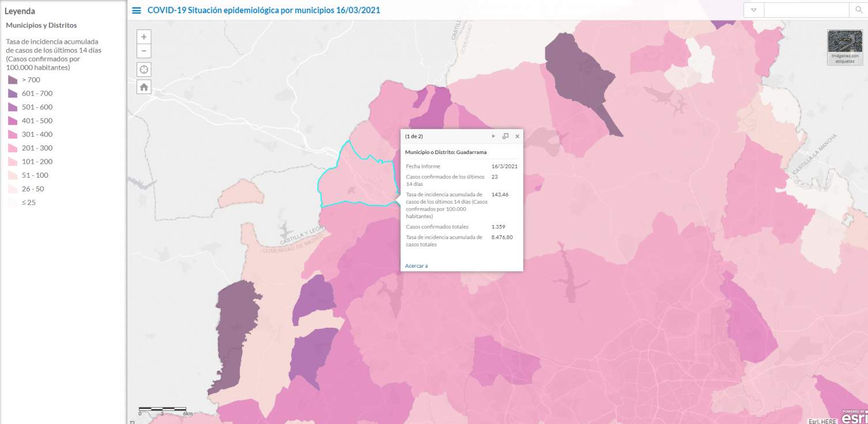Click the '≤ 25' legend swatch
The height and width of the screenshot is (424, 868).
click(x=13, y=202)
